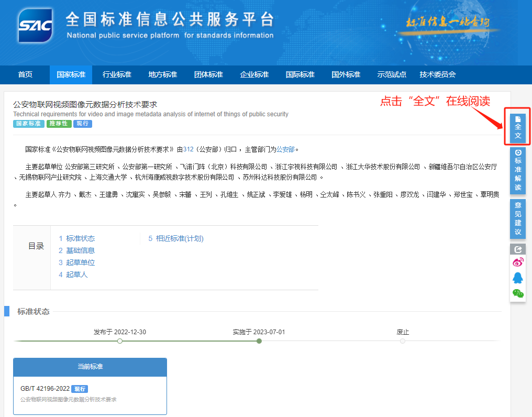The image size is (532, 417).
Task: Go to 首页 home tab
Action: pos(25,74)
